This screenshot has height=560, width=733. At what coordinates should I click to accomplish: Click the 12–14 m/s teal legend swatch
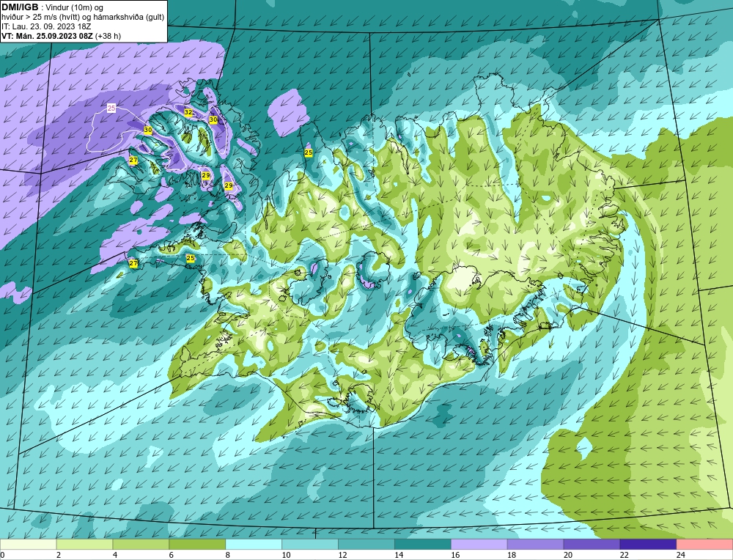pos(366,544)
